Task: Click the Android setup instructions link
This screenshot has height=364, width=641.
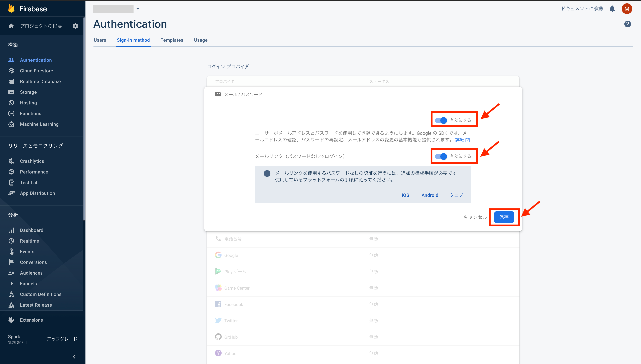Action: click(430, 195)
